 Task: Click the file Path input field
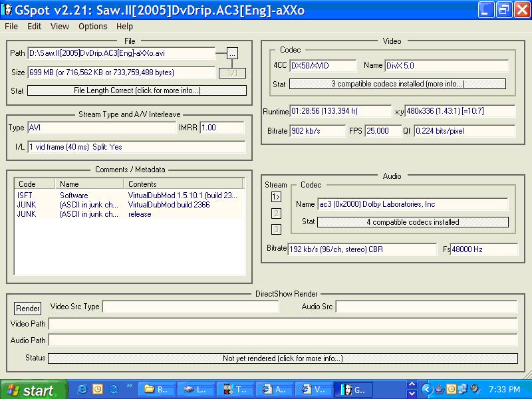pos(122,53)
